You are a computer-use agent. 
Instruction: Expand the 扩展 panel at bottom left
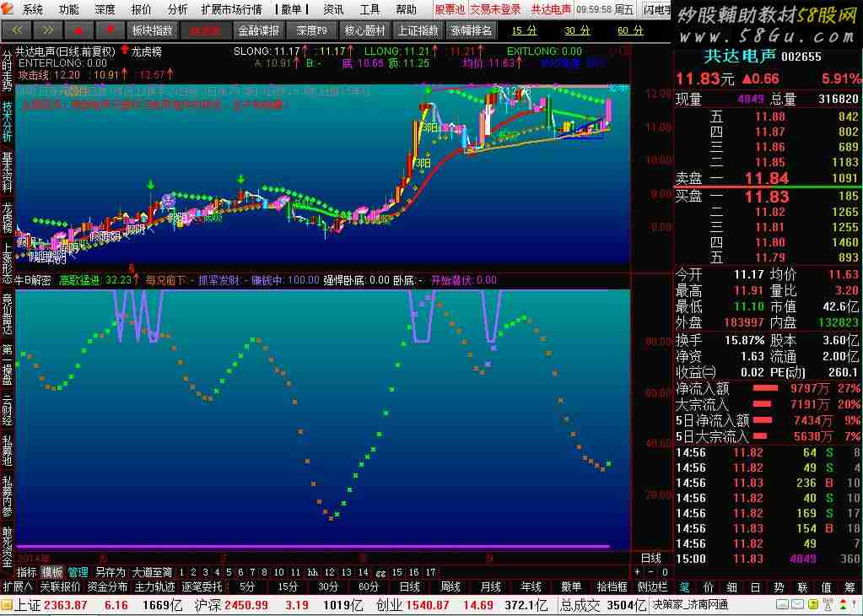(17, 586)
